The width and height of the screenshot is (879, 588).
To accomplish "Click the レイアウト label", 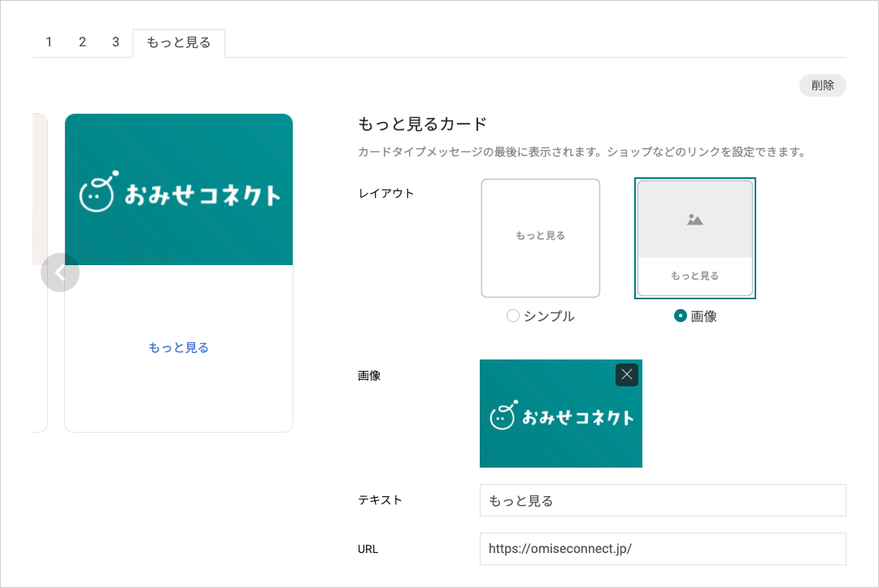I will (x=386, y=194).
